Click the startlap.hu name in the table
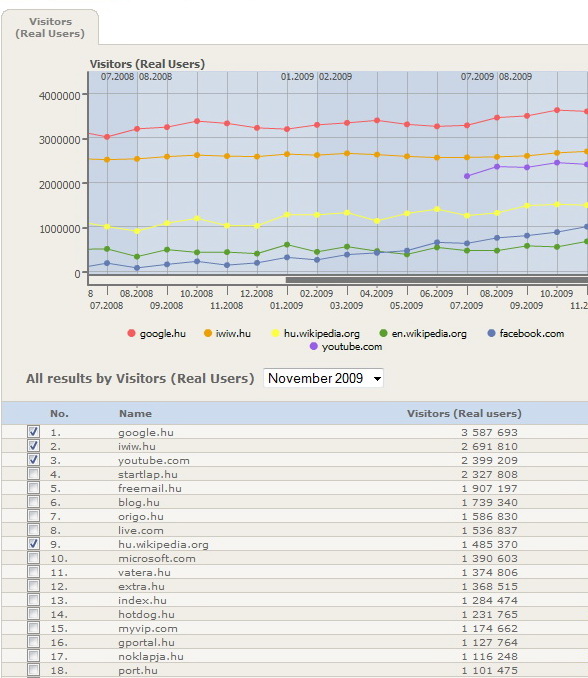Screen dimensions: 588x678 [x=147, y=474]
